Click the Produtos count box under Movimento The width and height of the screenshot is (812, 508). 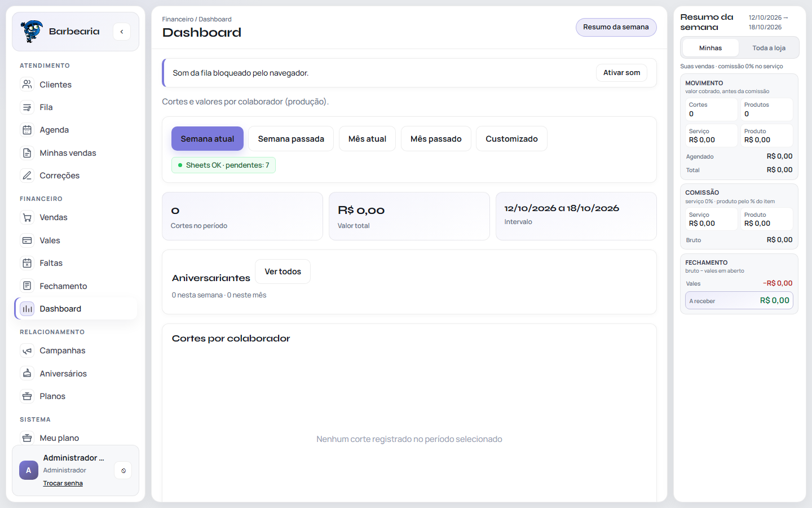(x=767, y=110)
